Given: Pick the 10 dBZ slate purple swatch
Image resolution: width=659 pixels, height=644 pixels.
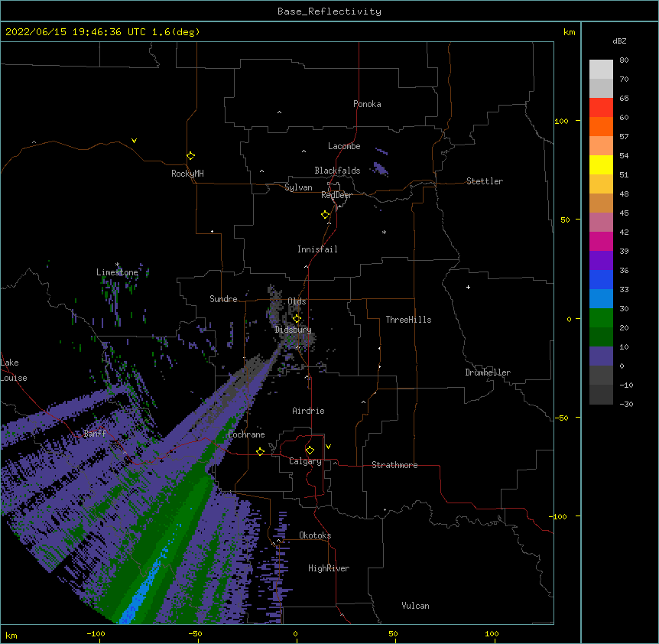Looking at the screenshot, I should pyautogui.click(x=601, y=356).
